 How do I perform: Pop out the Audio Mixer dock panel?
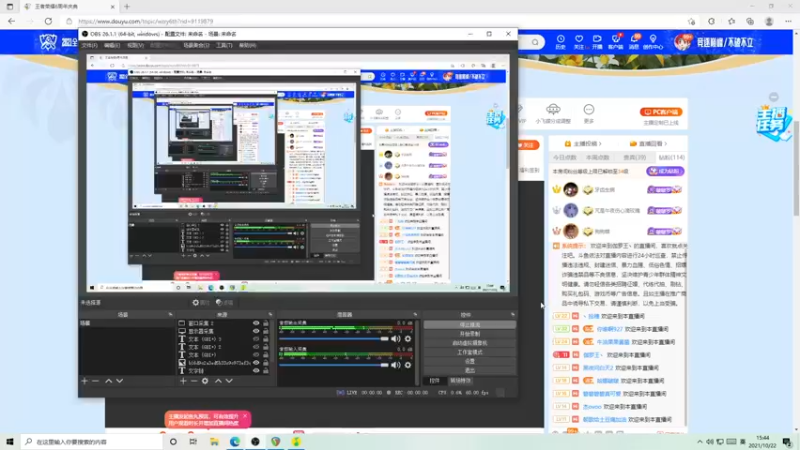pos(415,315)
